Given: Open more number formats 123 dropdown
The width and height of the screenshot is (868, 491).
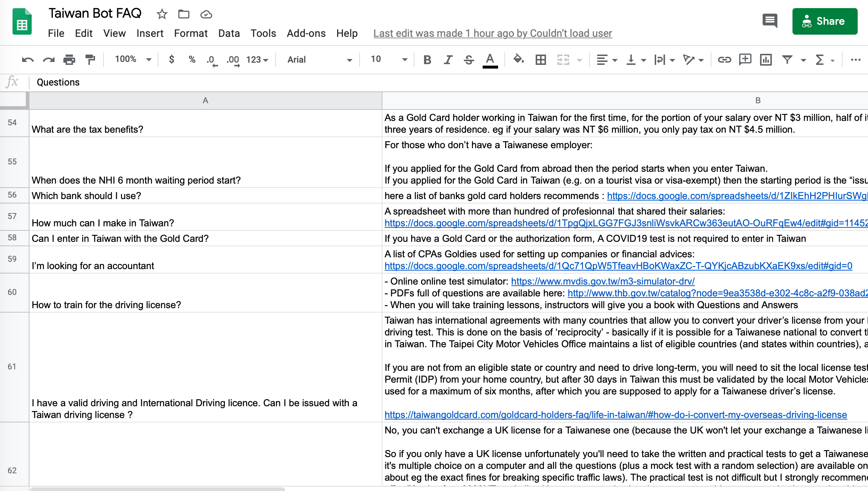Looking at the screenshot, I should pyautogui.click(x=257, y=60).
